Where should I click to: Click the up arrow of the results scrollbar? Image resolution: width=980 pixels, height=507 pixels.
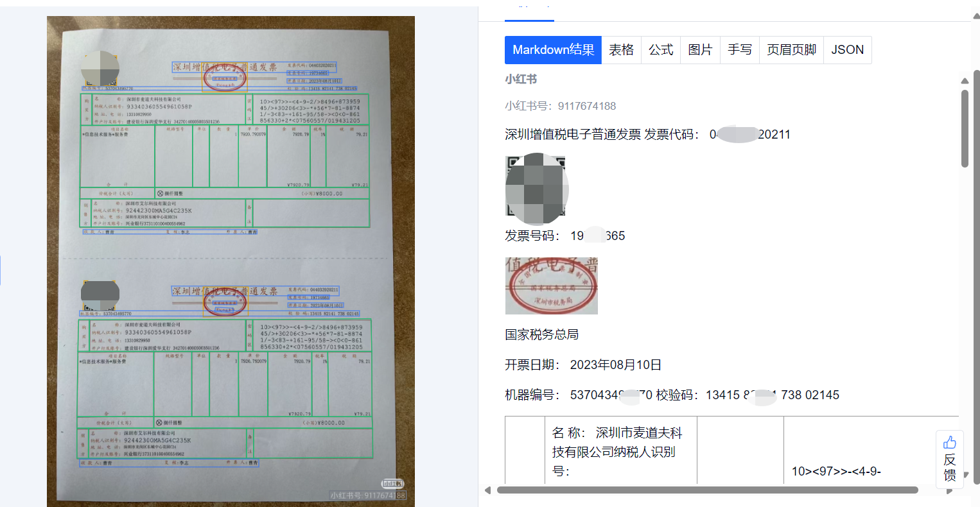click(x=965, y=81)
